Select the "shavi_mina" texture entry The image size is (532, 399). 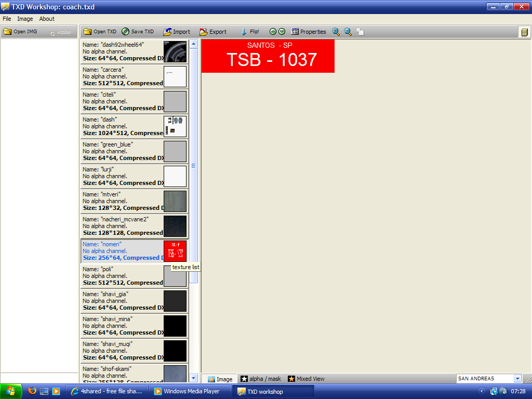click(x=135, y=326)
